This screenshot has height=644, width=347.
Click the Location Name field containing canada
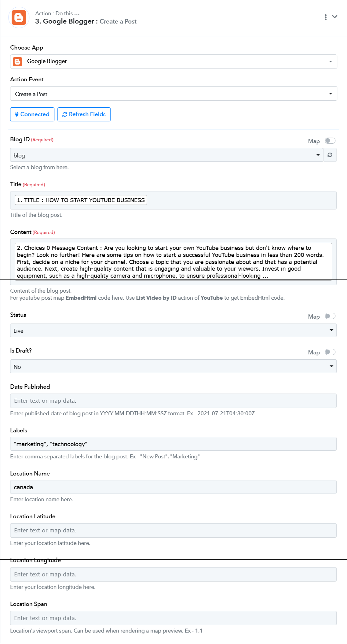point(173,487)
